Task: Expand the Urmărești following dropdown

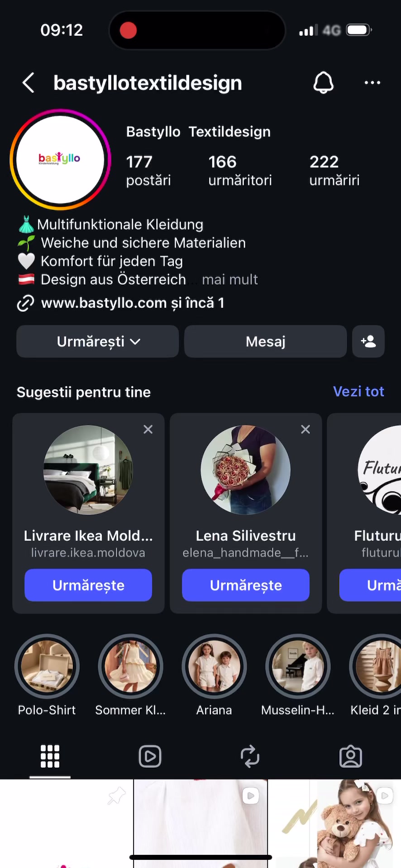Action: click(x=98, y=341)
